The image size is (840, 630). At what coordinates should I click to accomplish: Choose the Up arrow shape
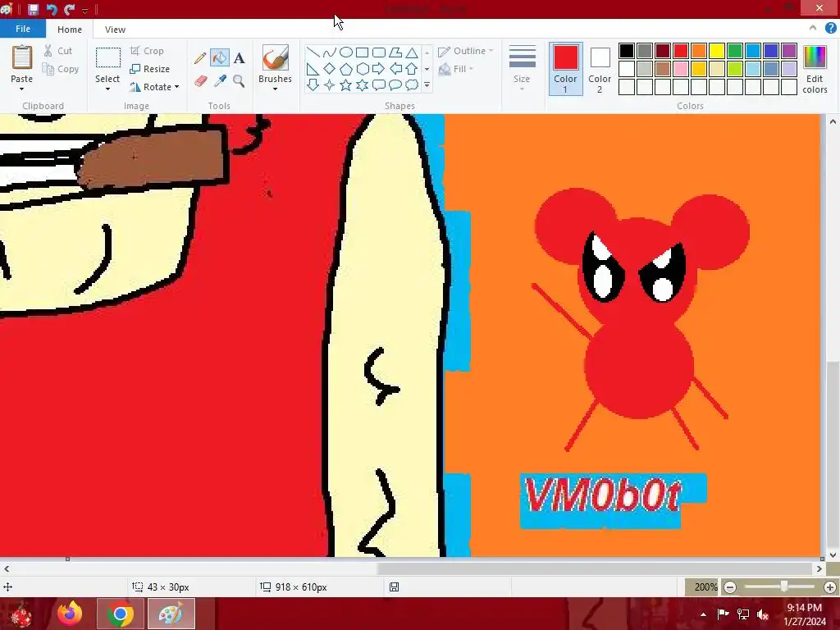[x=412, y=69]
